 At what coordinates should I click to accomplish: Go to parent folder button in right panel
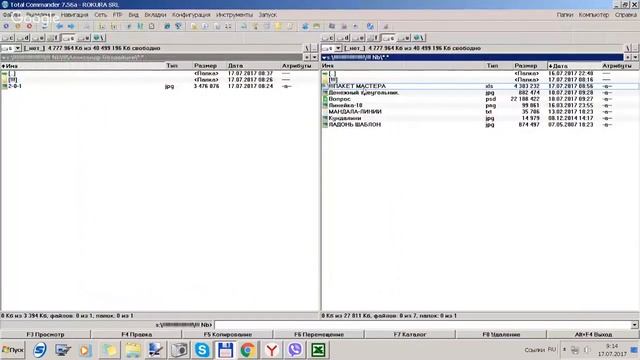coord(635,48)
